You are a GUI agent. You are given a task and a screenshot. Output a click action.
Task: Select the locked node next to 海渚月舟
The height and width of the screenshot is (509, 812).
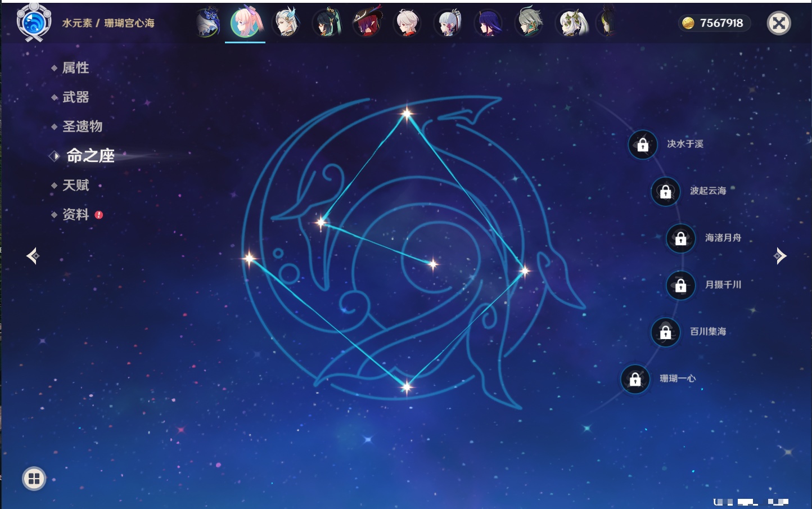click(680, 238)
